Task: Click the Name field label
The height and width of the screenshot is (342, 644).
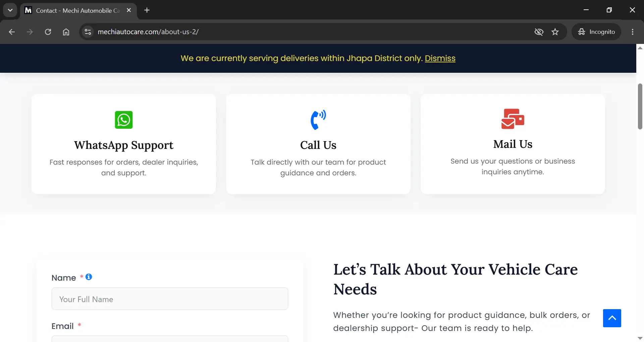Action: pos(64,278)
